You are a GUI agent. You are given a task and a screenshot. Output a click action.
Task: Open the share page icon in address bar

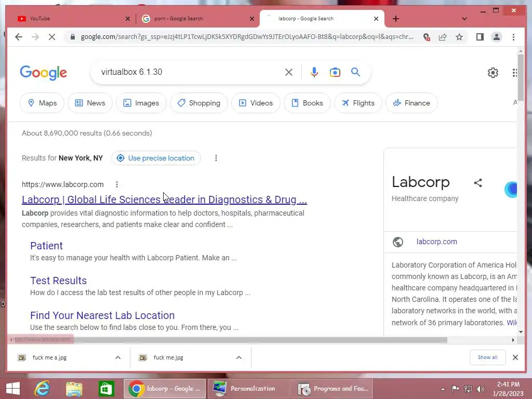point(443,37)
